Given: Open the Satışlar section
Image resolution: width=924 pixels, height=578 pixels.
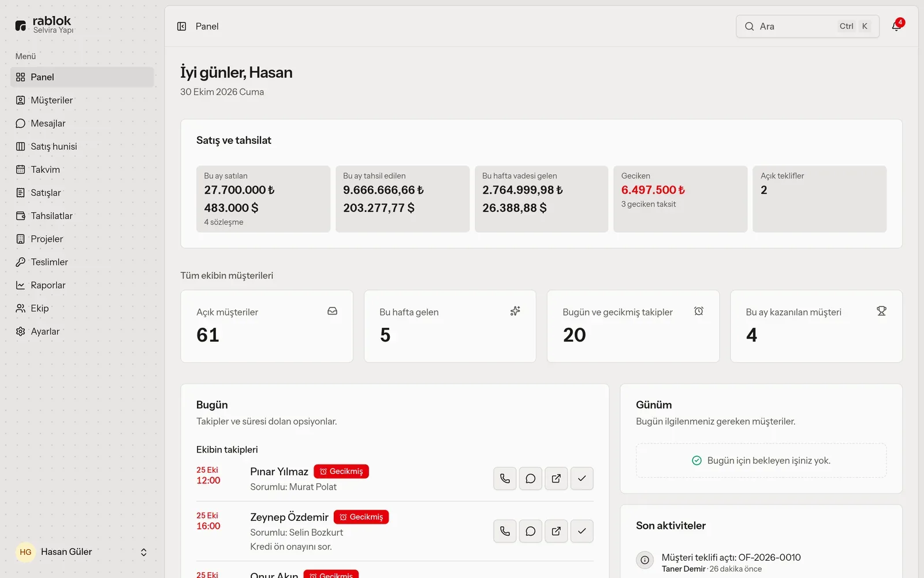Looking at the screenshot, I should (82, 192).
